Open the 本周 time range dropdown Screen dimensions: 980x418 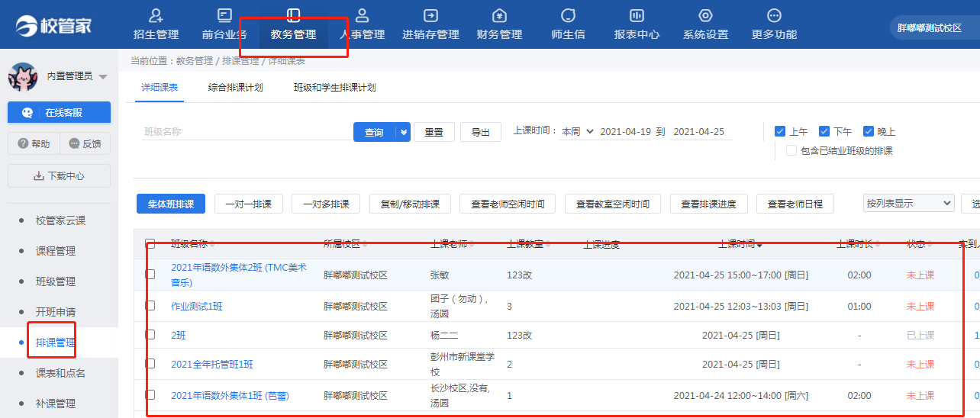click(577, 132)
